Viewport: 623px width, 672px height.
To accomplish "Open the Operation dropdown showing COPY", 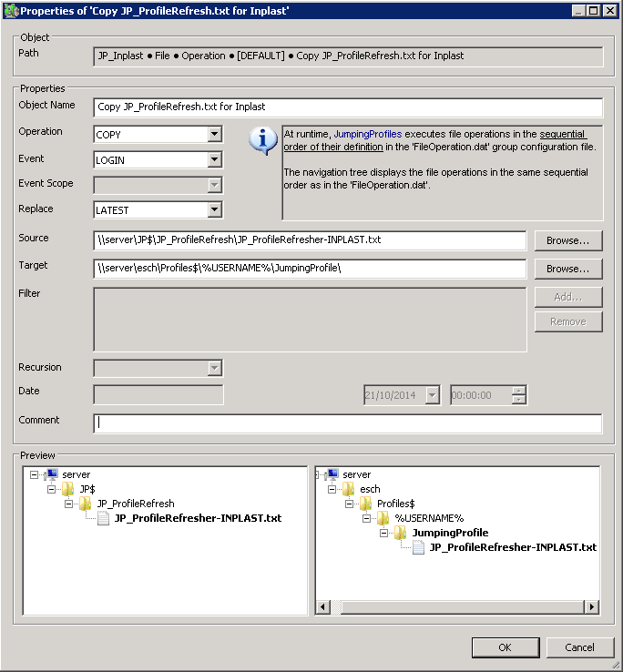I will [x=214, y=135].
